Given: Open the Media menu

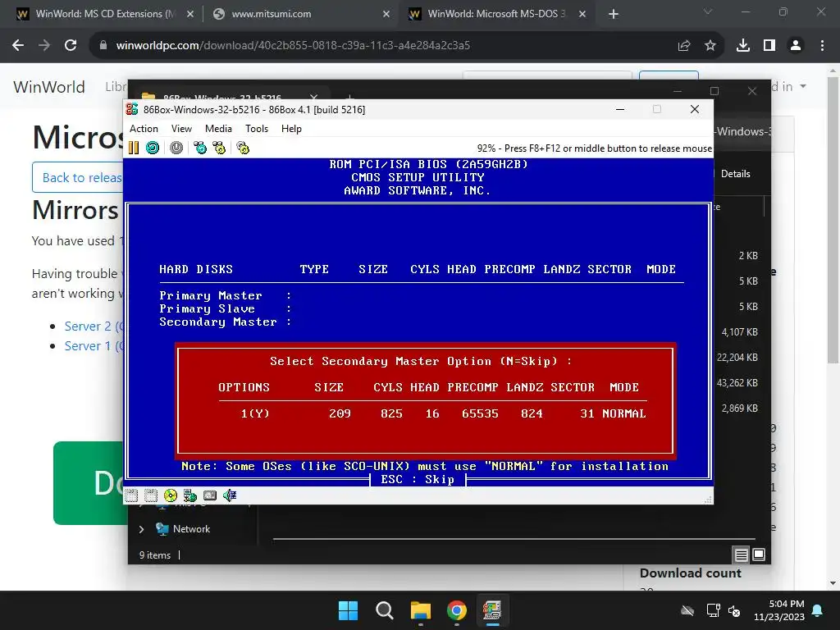Looking at the screenshot, I should coord(218,129).
